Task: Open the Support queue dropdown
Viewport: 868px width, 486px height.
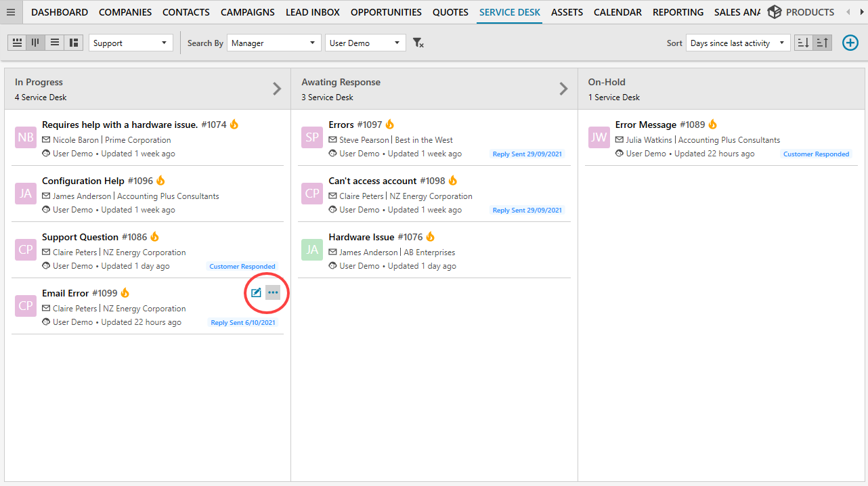Action: coord(131,42)
